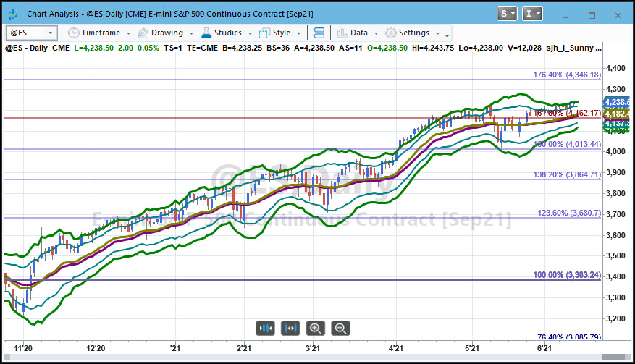The width and height of the screenshot is (635, 364).
Task: Maximize the Chart Analysis window
Action: [592, 16]
